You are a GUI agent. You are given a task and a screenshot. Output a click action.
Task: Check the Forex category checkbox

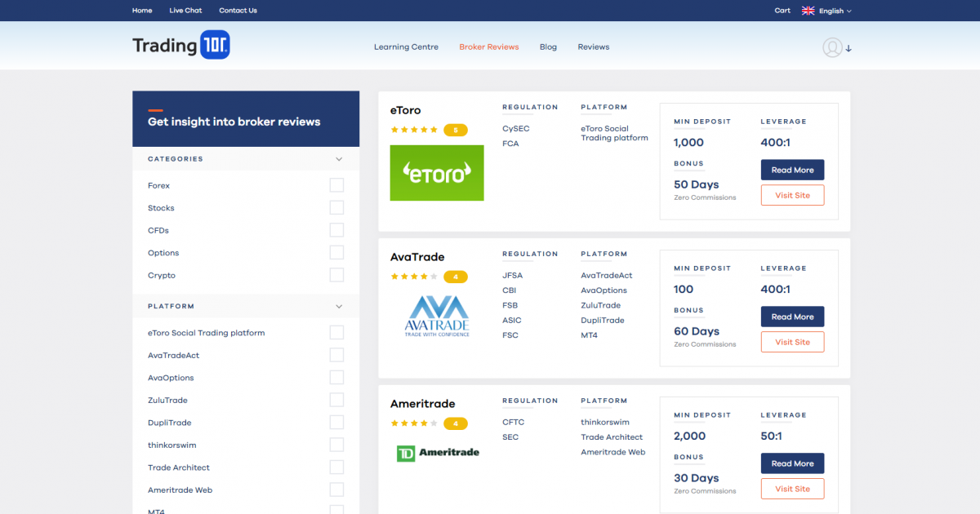click(x=336, y=185)
